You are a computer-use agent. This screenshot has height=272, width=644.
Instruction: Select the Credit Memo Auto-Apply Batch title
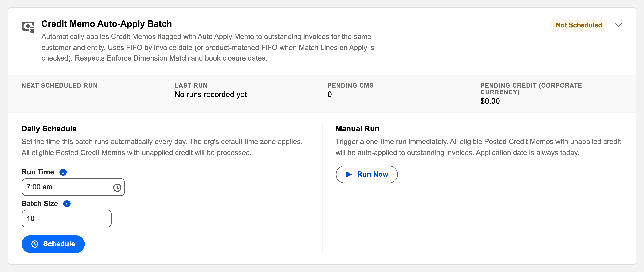tap(107, 24)
